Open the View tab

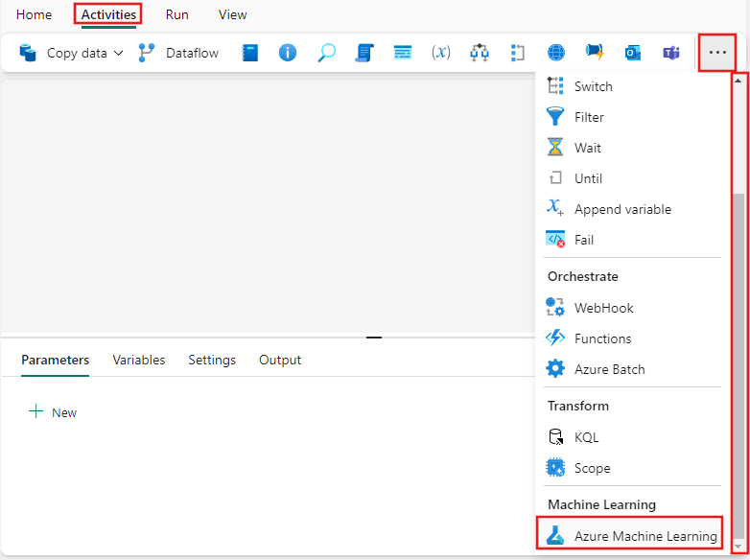[232, 14]
